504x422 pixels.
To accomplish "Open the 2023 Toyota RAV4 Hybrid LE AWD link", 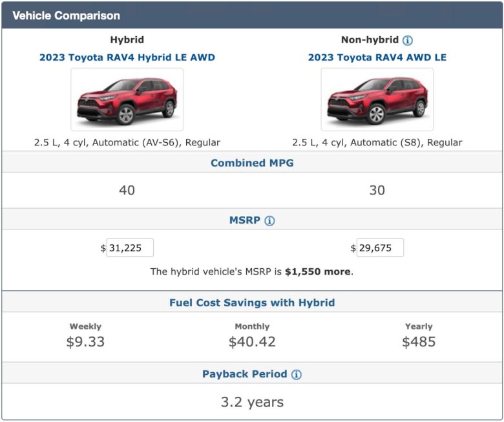I will tap(127, 58).
